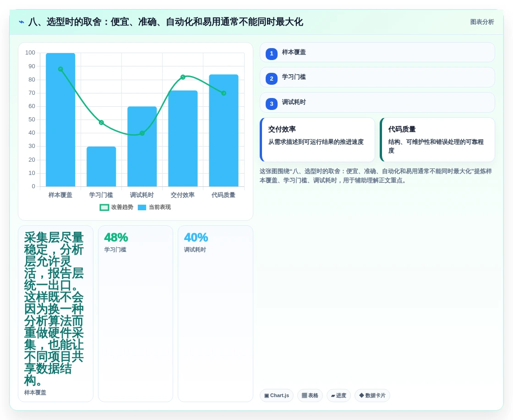Click the 代码质量 card

pyautogui.click(x=437, y=140)
